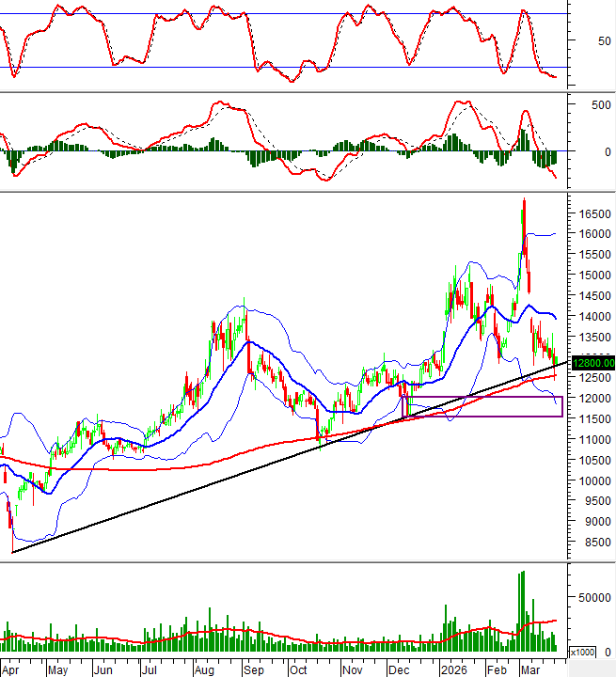The image size is (616, 677).
Task: Select the upper blue horizontal line in oscillator panel
Action: [282, 14]
